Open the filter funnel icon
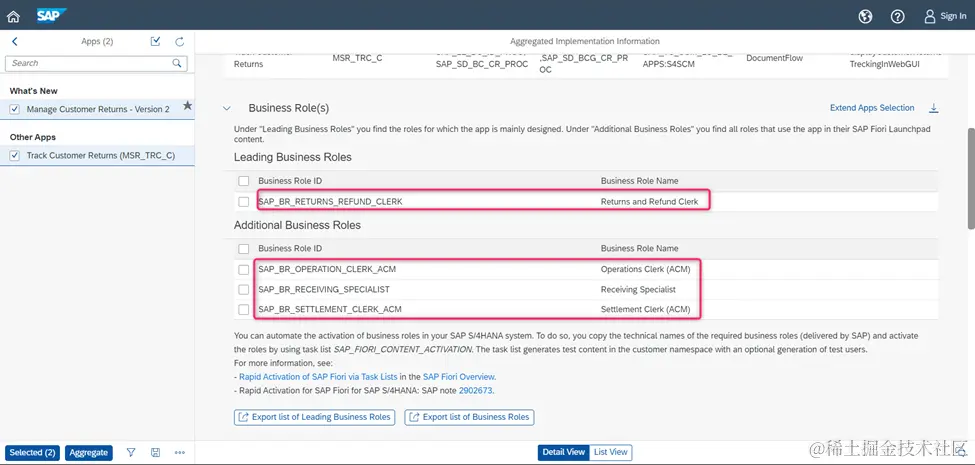The image size is (975, 465). tap(131, 452)
